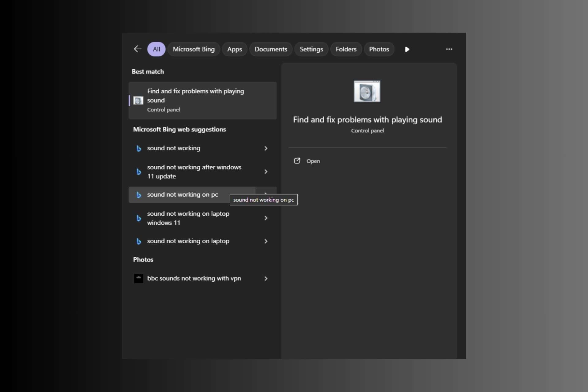Switch to the Folders filter

tap(346, 49)
